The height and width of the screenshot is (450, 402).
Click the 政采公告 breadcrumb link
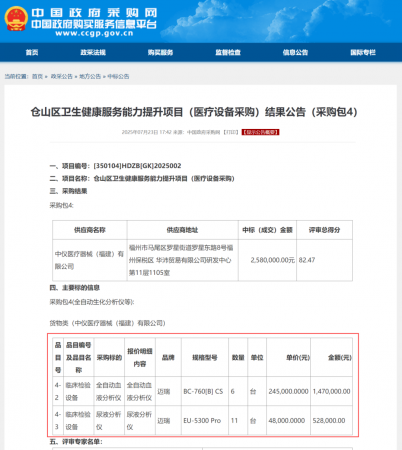click(x=62, y=77)
